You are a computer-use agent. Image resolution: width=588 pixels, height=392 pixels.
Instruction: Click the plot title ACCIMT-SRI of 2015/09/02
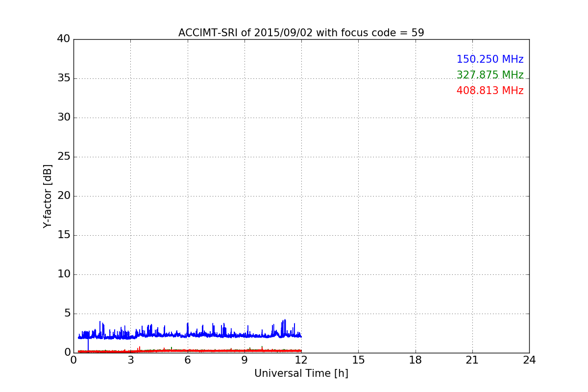[x=301, y=33]
